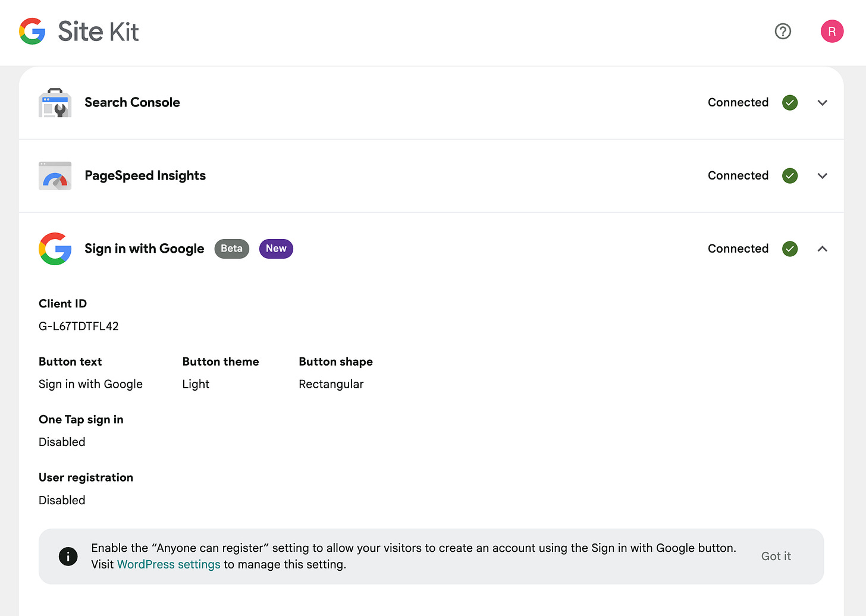Screen dimensions: 866x616
Task: Click the PageSpeed Insights gauge icon
Action: coord(55,175)
